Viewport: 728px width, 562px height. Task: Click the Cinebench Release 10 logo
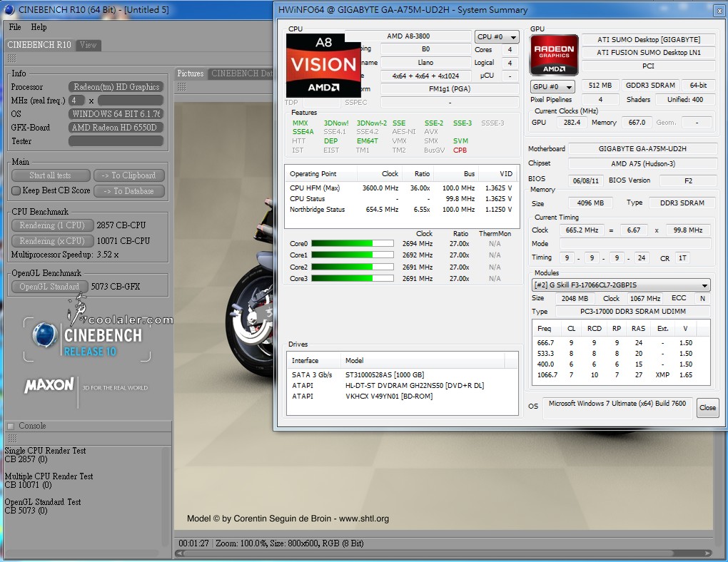pos(87,340)
